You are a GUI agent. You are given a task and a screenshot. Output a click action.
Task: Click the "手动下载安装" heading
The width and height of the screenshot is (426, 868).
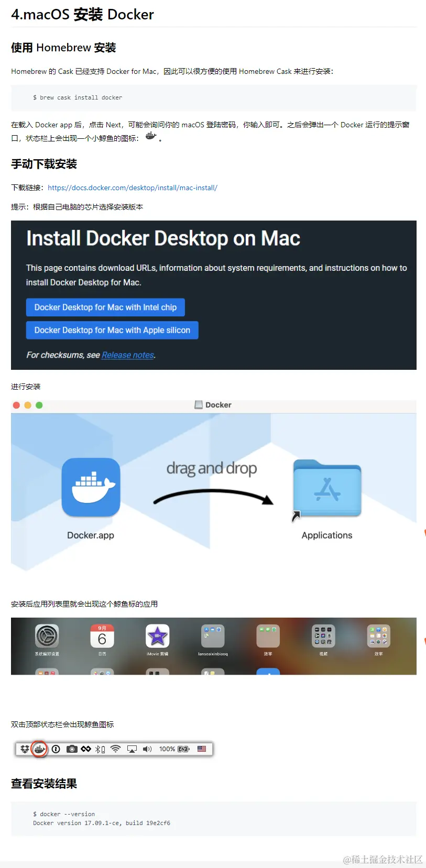click(x=44, y=164)
